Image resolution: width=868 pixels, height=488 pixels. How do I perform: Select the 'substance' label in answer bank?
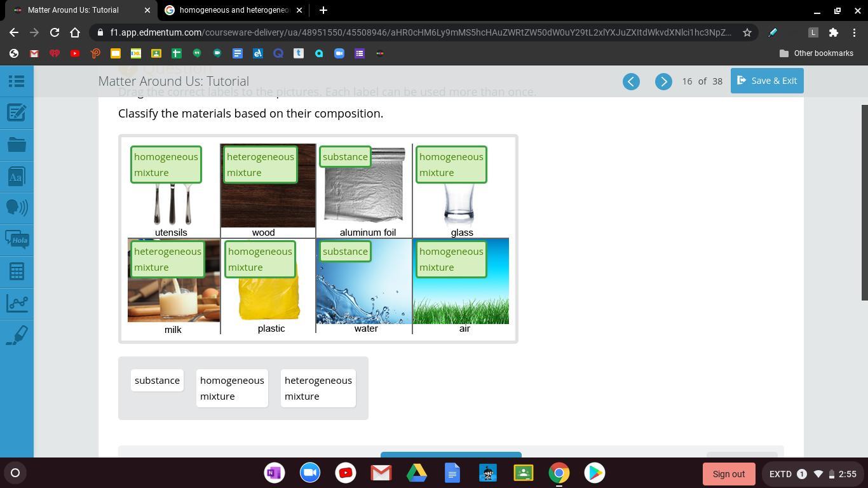click(x=157, y=381)
